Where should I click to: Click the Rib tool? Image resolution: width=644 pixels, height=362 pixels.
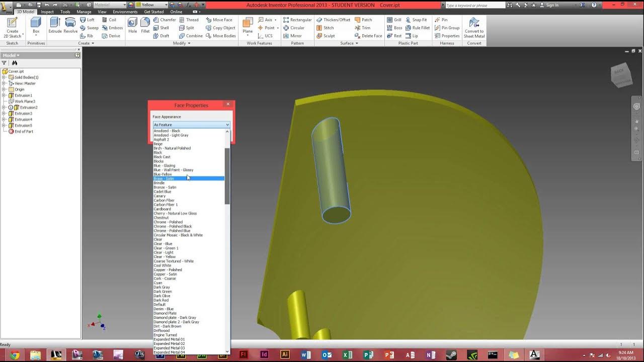tap(87, 36)
